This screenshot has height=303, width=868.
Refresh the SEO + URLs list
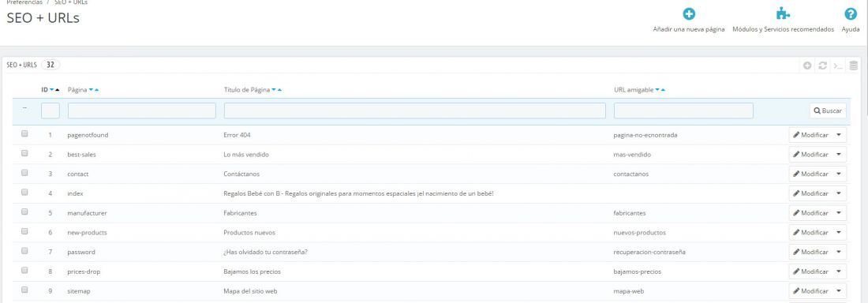[823, 65]
